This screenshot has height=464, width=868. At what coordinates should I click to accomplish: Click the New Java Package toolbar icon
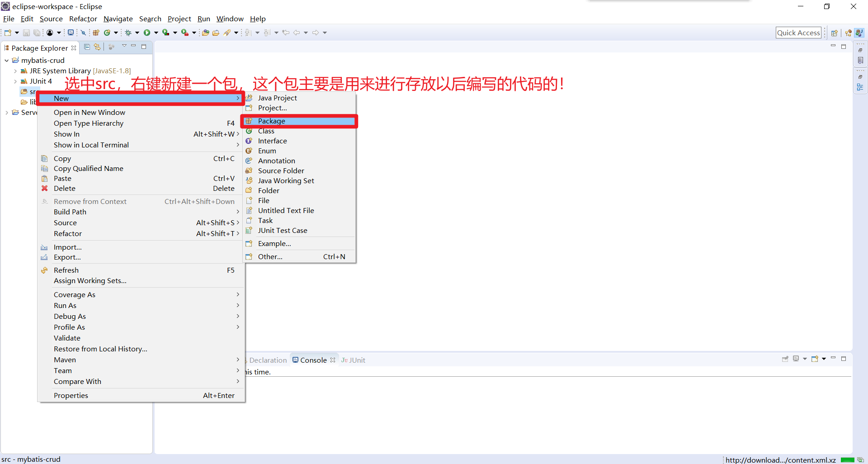coord(96,33)
